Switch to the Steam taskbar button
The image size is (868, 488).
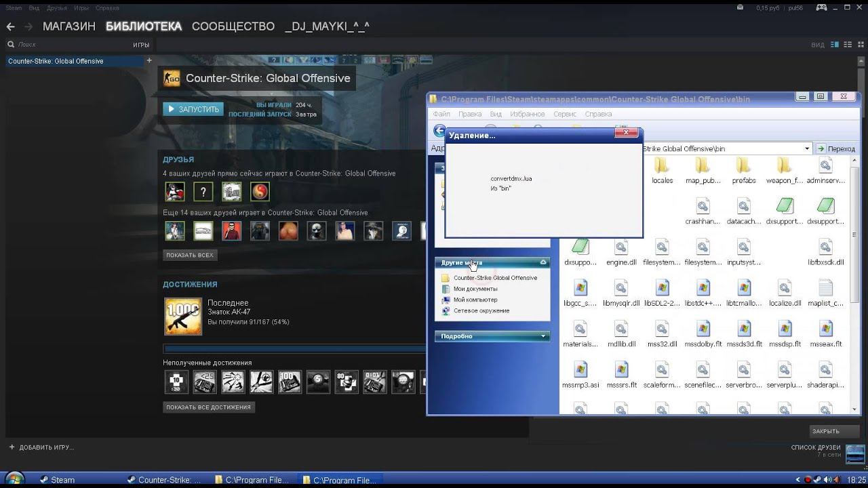coord(58,480)
